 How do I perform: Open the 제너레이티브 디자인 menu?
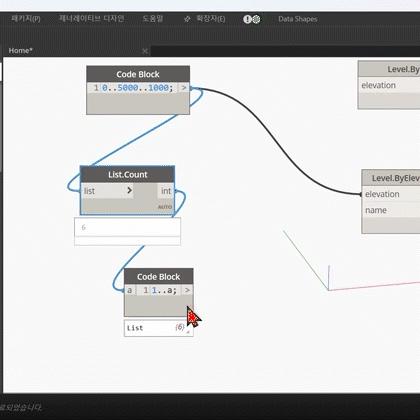point(92,19)
